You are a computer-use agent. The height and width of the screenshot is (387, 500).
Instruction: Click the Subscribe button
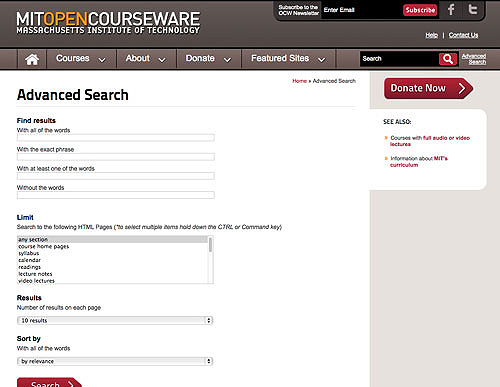[x=420, y=10]
